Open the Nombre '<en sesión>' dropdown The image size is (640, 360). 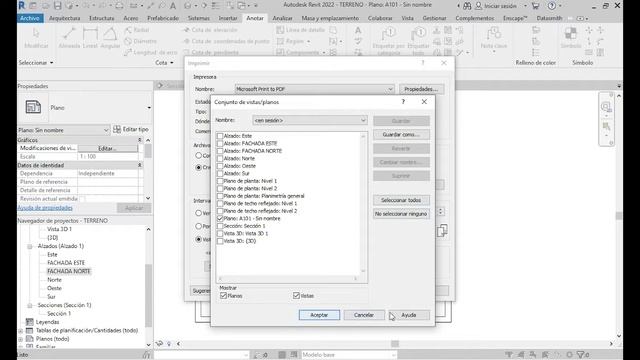point(310,120)
